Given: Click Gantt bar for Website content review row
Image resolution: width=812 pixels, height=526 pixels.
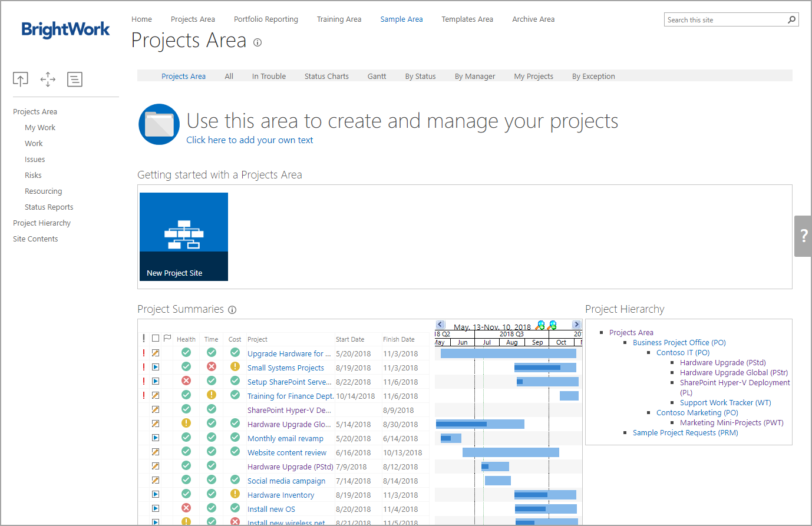Looking at the screenshot, I should 511,452.
